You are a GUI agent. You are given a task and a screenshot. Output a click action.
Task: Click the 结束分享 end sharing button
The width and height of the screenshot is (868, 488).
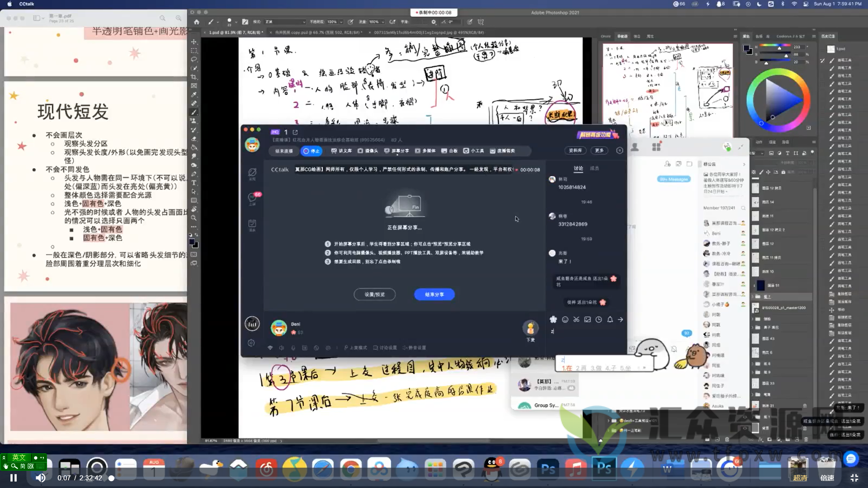[434, 294]
